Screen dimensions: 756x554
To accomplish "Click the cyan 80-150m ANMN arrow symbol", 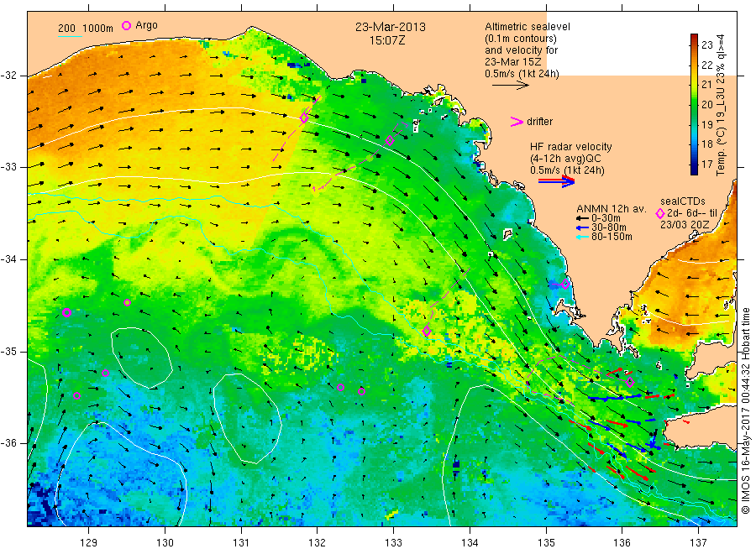I will click(582, 237).
